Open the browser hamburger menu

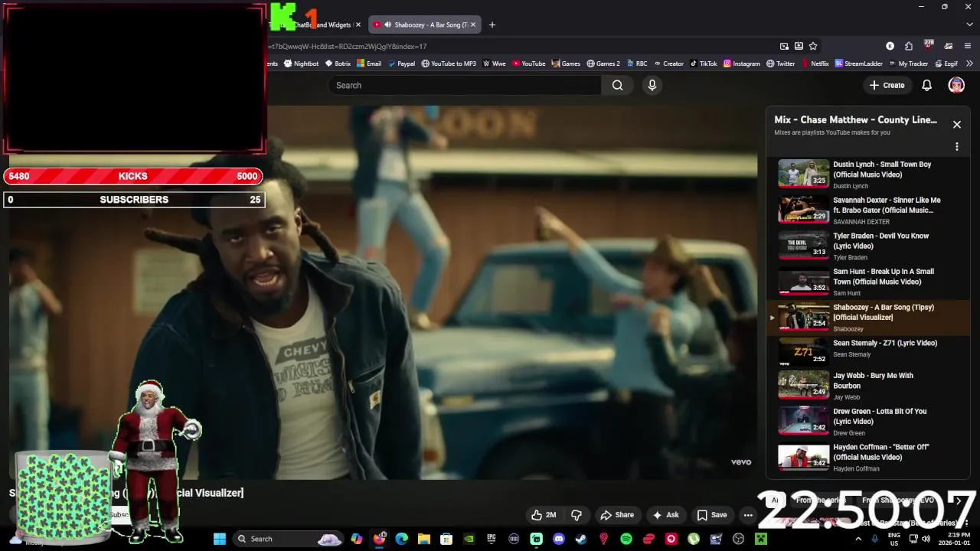click(x=968, y=46)
